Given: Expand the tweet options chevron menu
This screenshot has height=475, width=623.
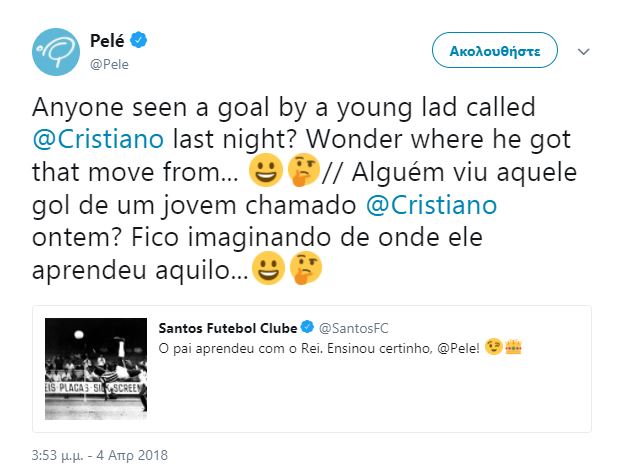Looking at the screenshot, I should (584, 49).
